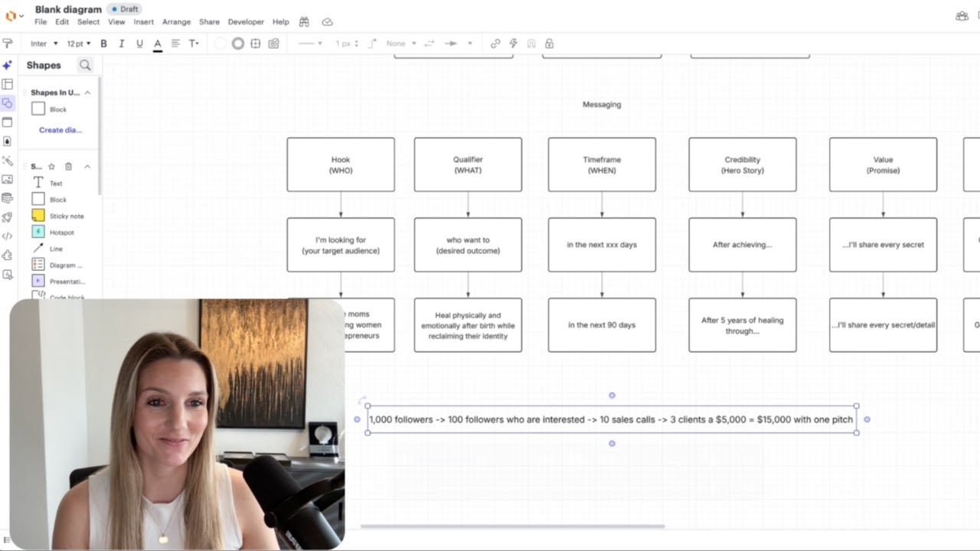Open the image insert icon in sidebar
Viewport: 980px width, 551px height.
pos(8,179)
